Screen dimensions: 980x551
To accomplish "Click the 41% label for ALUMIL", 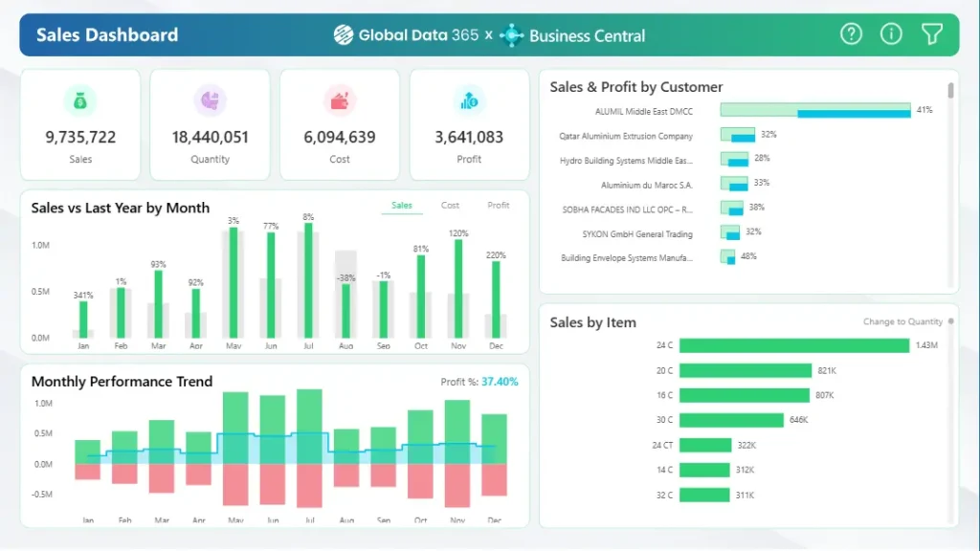I will click(x=924, y=110).
